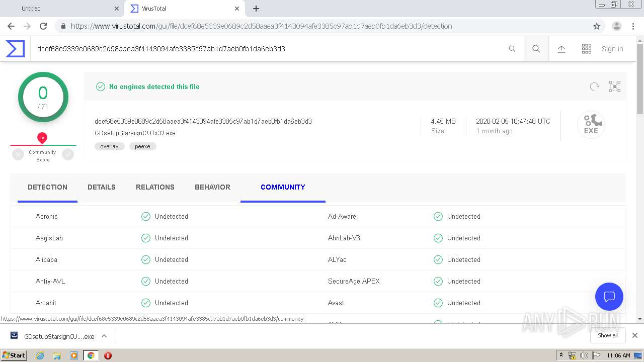Click the VirusTotal sigma logo
Image resolution: width=644 pixels, height=362 pixels.
pos(15,49)
